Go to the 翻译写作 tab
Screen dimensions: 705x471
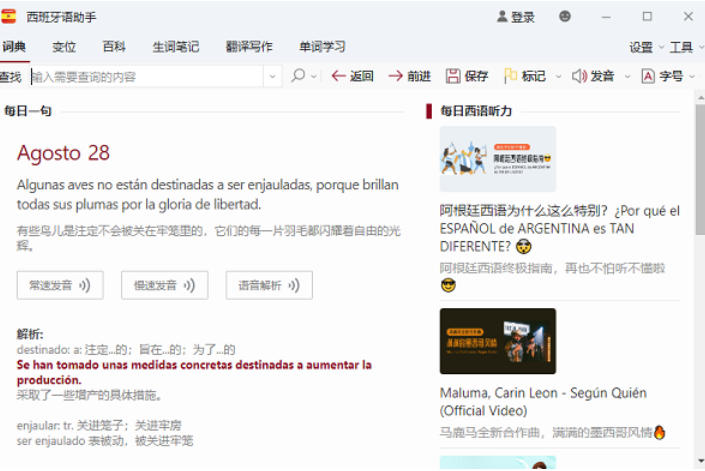(x=249, y=46)
